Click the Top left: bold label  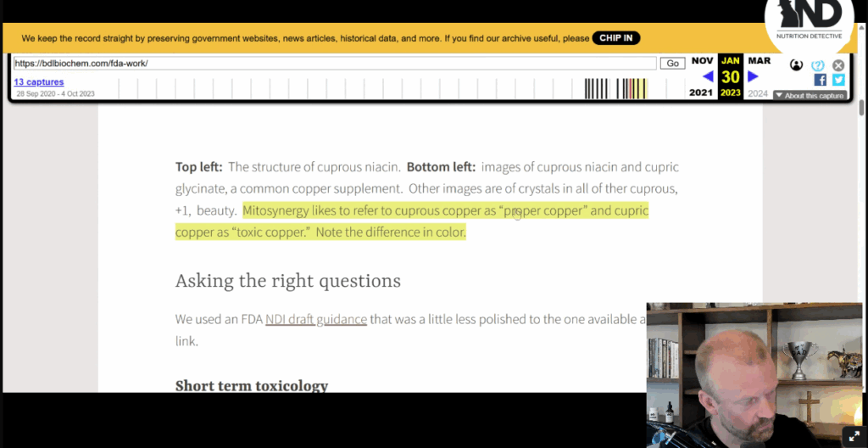(198, 167)
